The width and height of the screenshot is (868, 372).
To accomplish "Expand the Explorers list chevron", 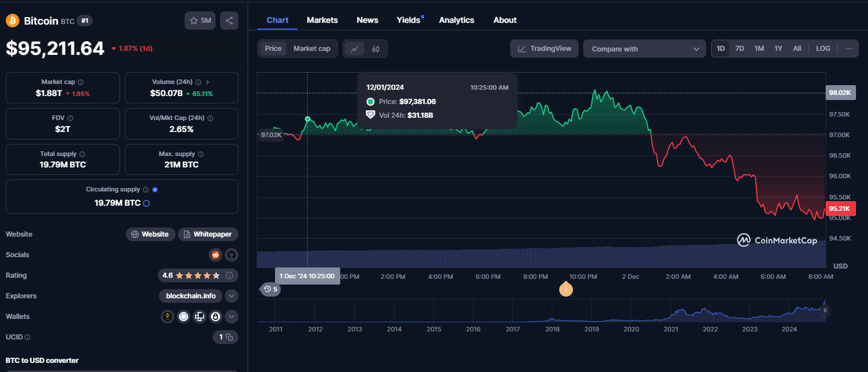I will click(x=232, y=296).
